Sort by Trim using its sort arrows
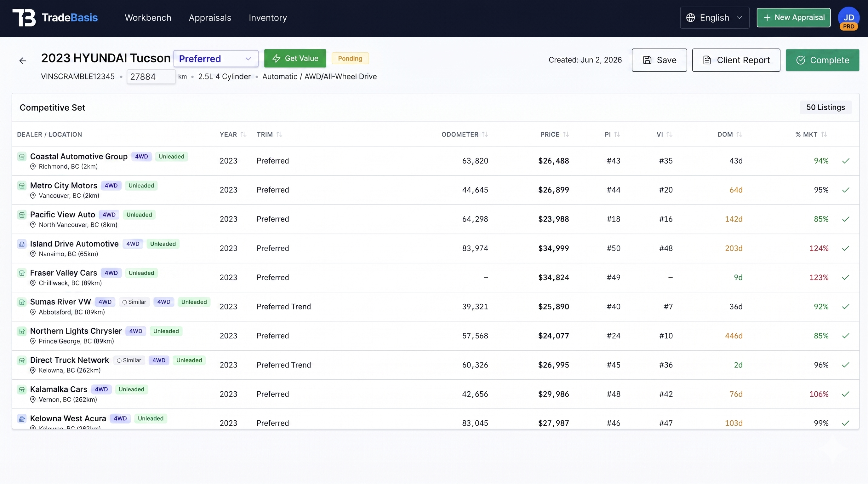 (279, 134)
